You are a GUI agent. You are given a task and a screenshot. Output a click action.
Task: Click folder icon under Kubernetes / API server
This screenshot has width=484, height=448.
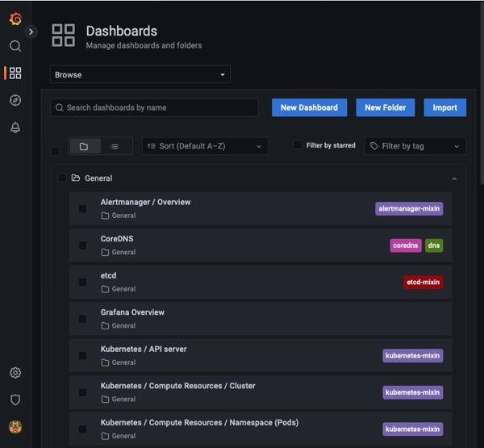point(105,362)
